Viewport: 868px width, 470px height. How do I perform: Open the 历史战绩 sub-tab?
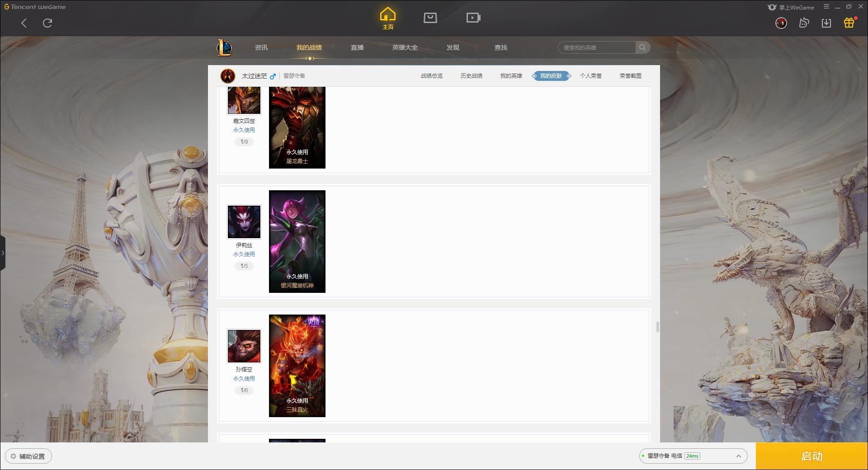472,76
